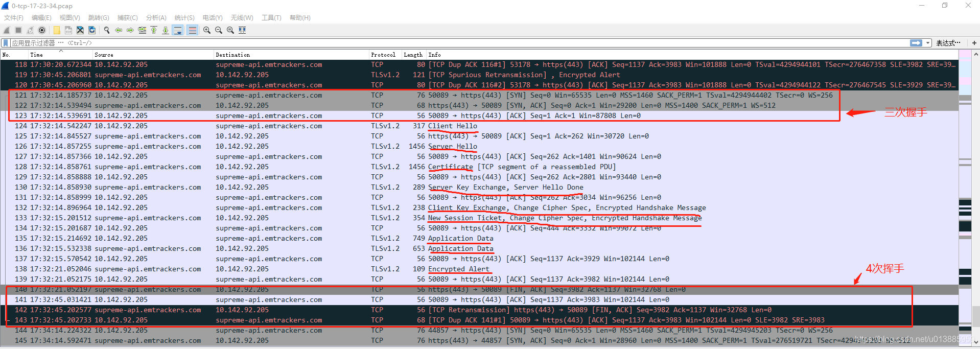The height and width of the screenshot is (349, 980).
Task: Sort by the No. column header
Action: [x=14, y=55]
